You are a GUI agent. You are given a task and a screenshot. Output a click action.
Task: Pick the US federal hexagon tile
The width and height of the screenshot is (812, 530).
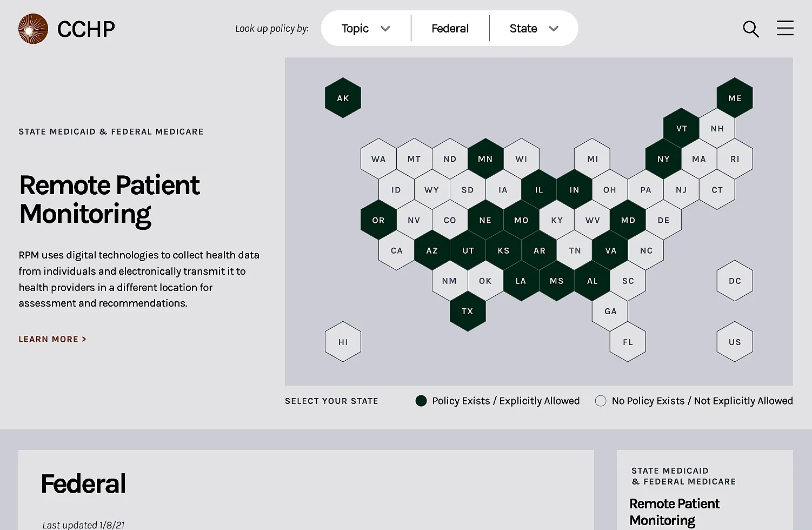coord(735,342)
